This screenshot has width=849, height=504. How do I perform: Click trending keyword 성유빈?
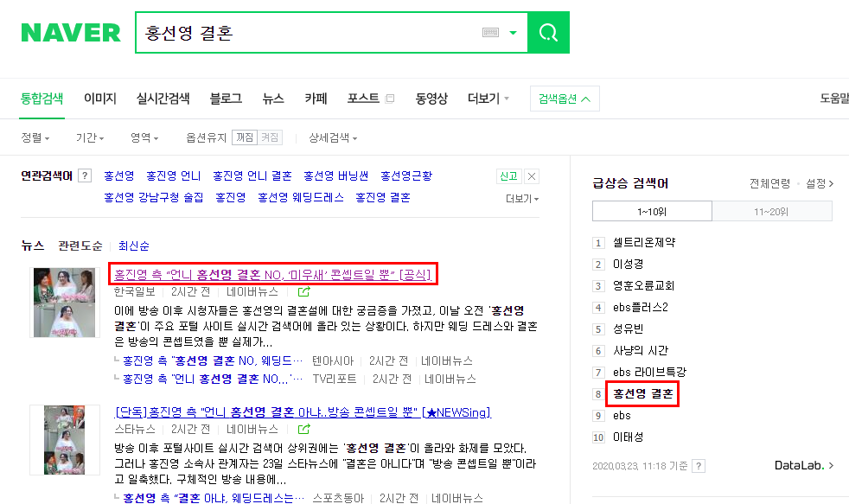coord(628,329)
